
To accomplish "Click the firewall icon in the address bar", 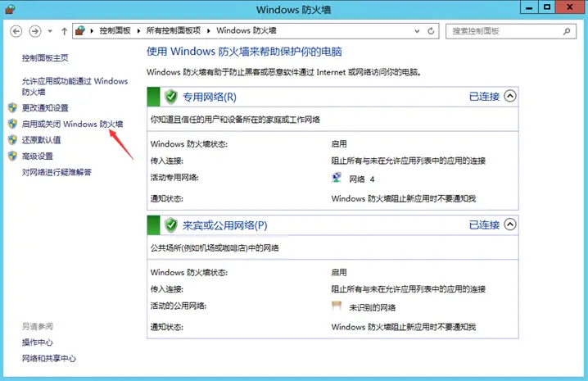I will pyautogui.click(x=80, y=30).
